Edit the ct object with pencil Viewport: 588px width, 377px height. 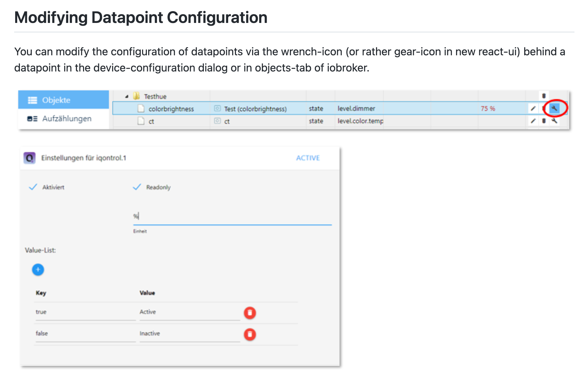tap(533, 121)
